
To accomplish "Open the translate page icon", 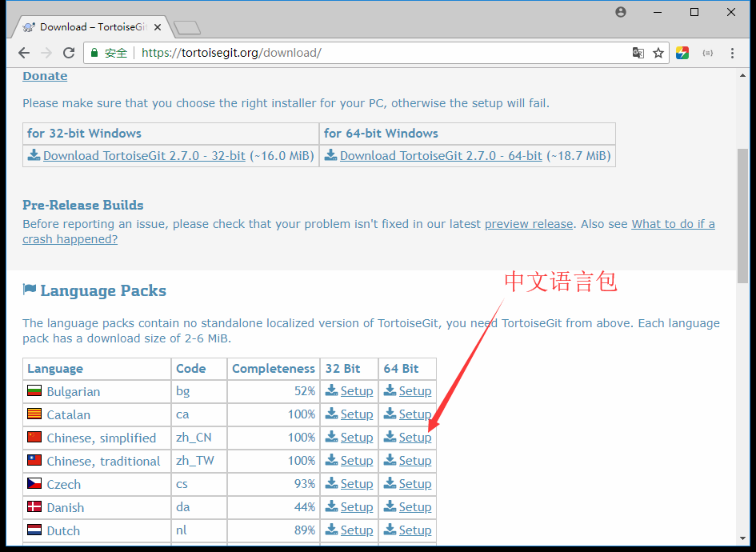I will click(x=638, y=53).
